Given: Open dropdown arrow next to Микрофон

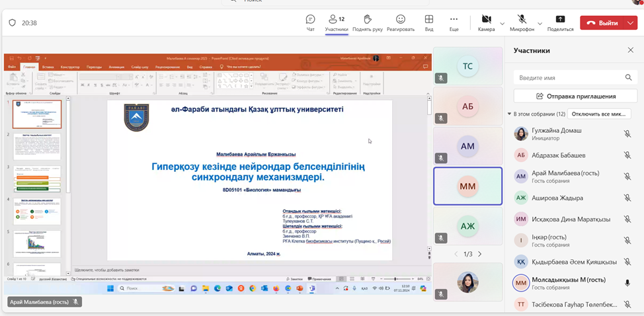Looking at the screenshot, I should pos(540,23).
